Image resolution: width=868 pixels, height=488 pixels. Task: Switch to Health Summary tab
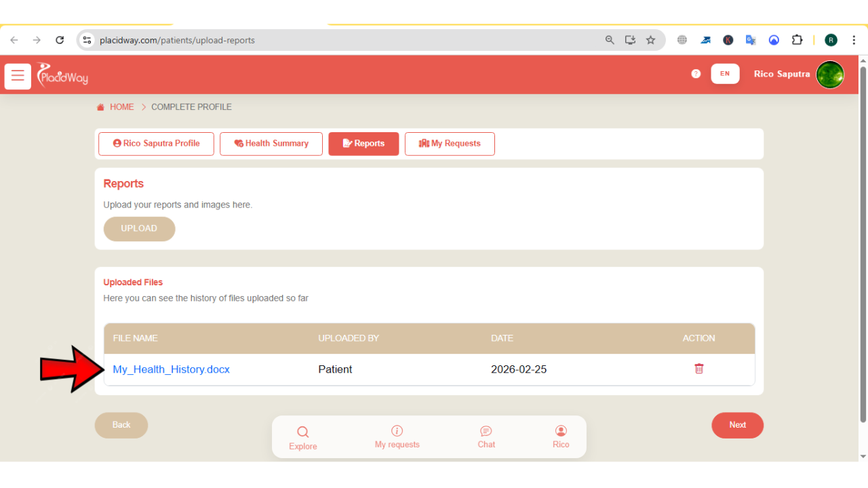271,144
